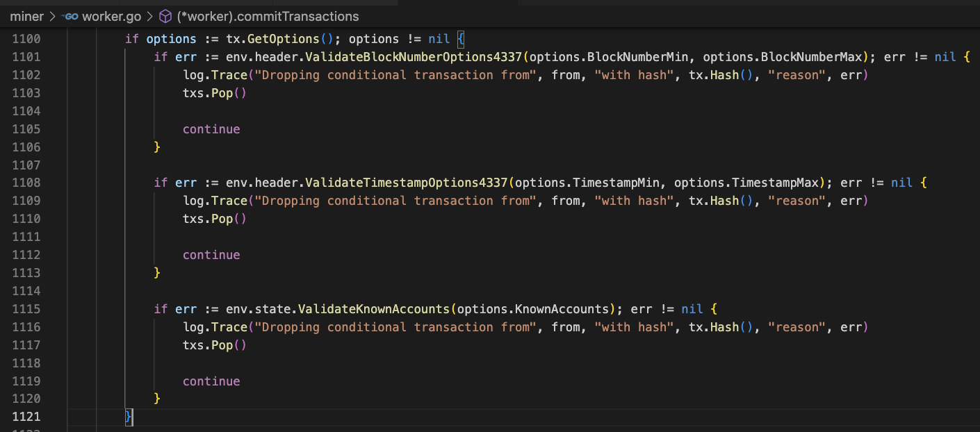Select line number 1121 in the gutter
Screen dimensions: 980x432
(x=26, y=417)
